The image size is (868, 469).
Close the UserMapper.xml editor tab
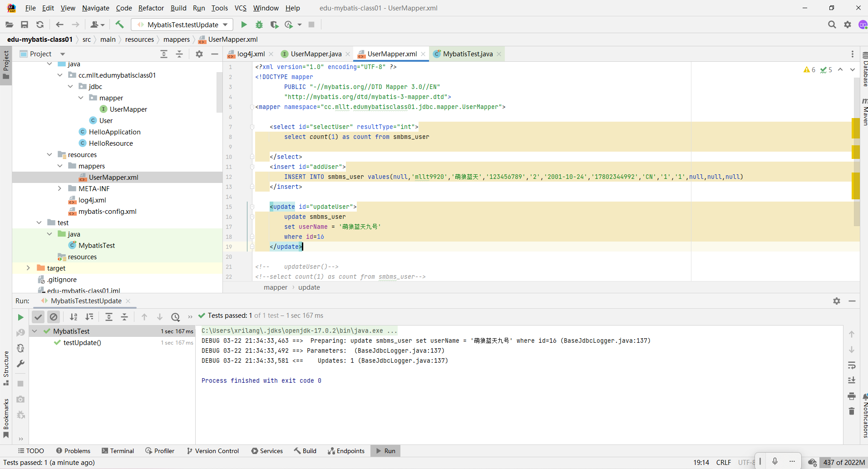tap(423, 54)
